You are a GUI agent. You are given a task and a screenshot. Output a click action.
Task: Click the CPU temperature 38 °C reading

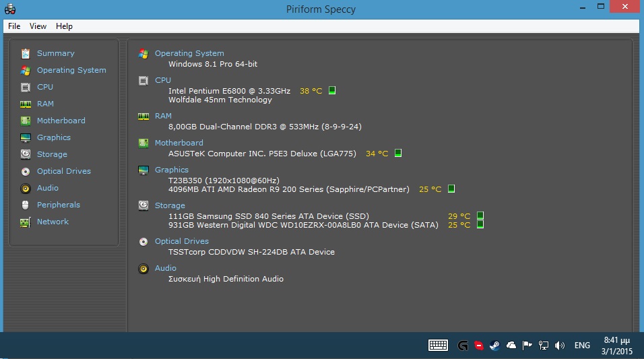(311, 91)
